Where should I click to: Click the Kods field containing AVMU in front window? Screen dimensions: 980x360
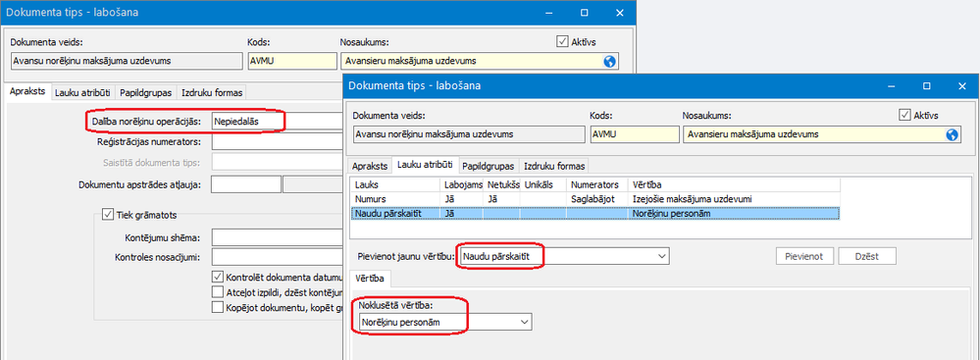point(635,134)
